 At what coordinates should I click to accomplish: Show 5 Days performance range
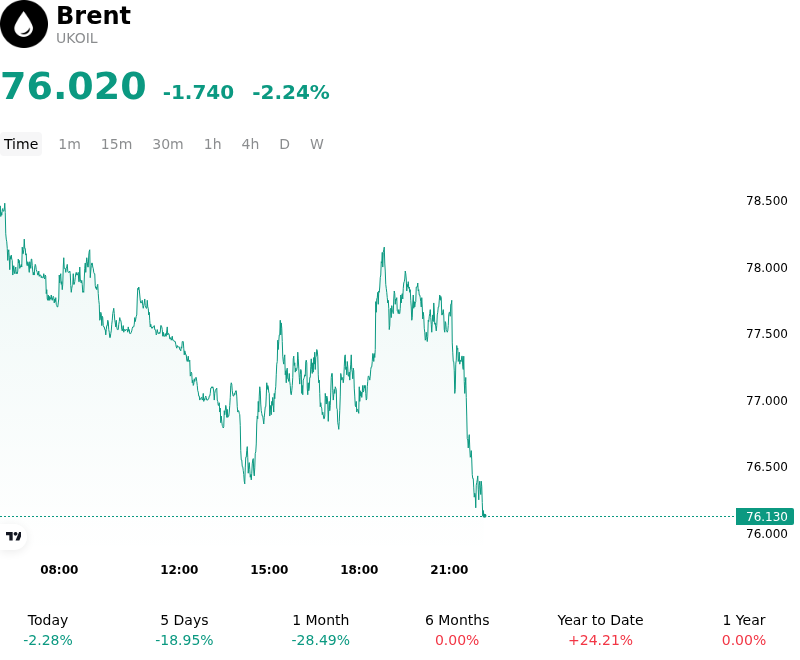pyautogui.click(x=184, y=630)
